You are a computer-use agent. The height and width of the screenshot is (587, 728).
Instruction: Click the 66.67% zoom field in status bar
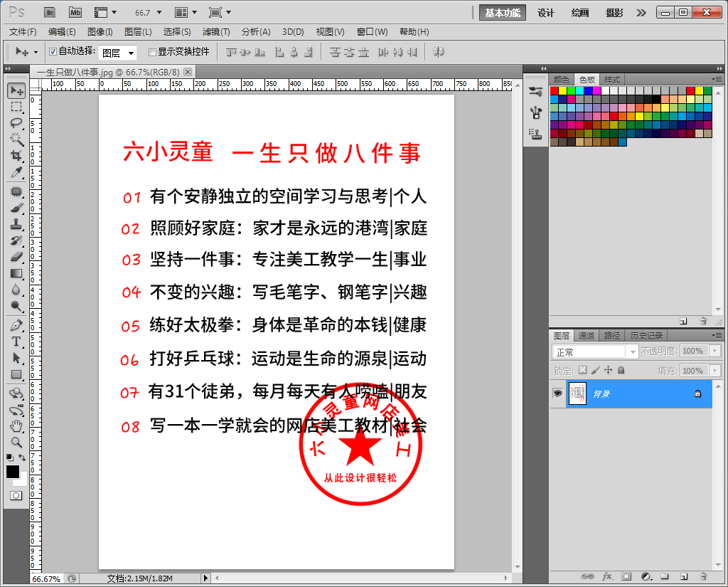click(x=46, y=578)
